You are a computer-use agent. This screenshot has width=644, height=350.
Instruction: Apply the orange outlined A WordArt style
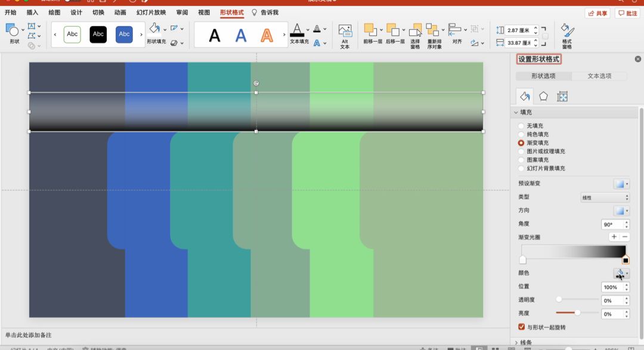click(267, 36)
